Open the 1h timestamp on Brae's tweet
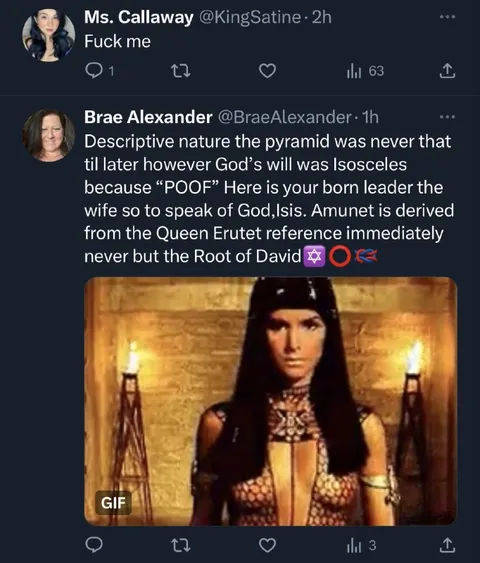Screen dimensions: 480x563 coord(371,117)
